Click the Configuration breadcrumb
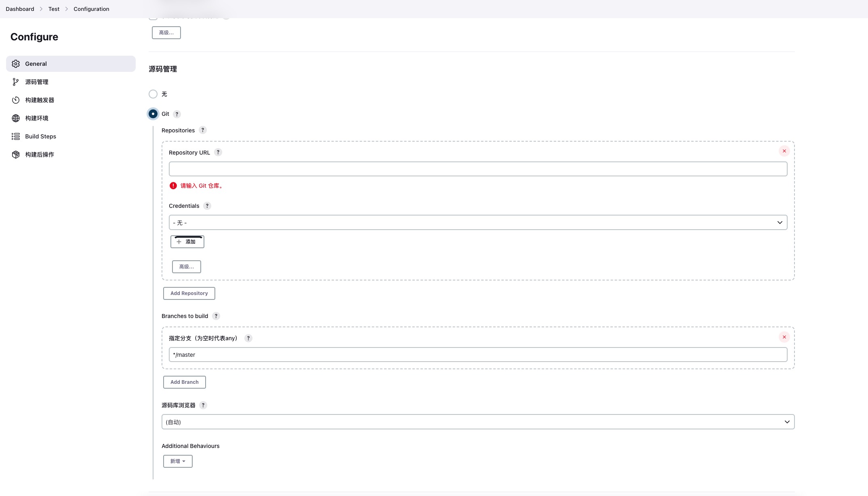868x496 pixels. [x=91, y=9]
